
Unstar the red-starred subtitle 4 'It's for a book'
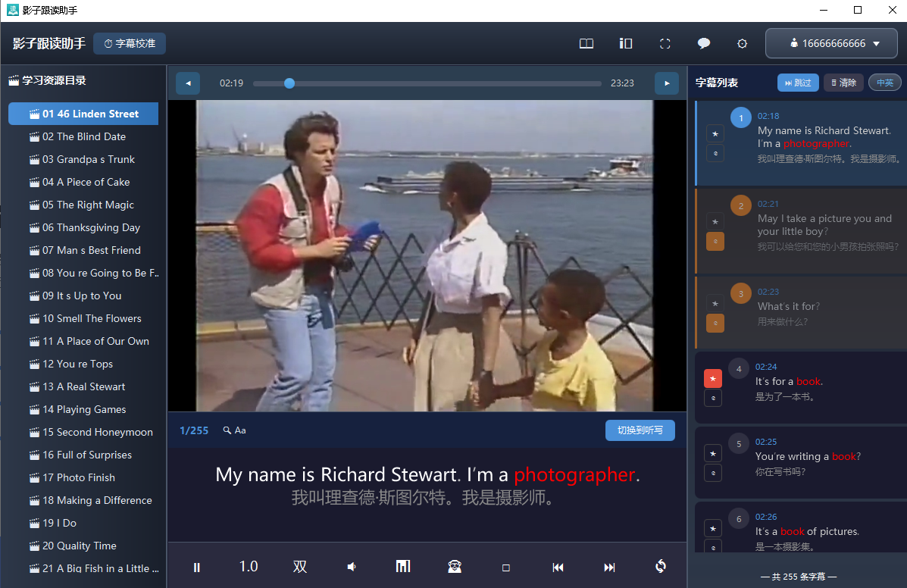pos(713,379)
